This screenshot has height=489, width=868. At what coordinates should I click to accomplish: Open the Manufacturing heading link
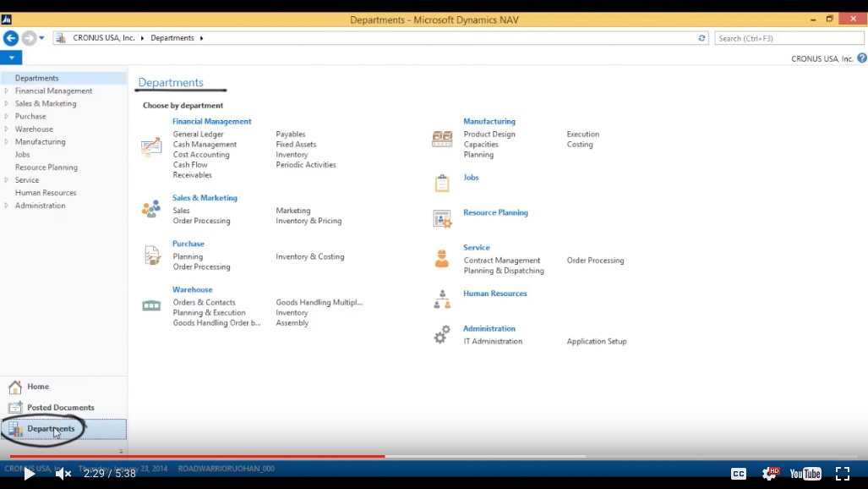pyautogui.click(x=489, y=121)
